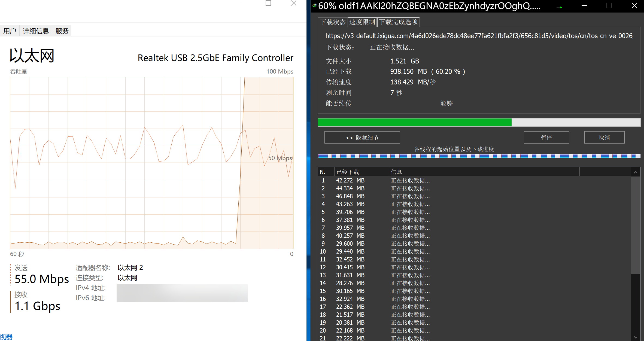Cancel the download with 取消 button
The image size is (644, 341).
click(604, 138)
